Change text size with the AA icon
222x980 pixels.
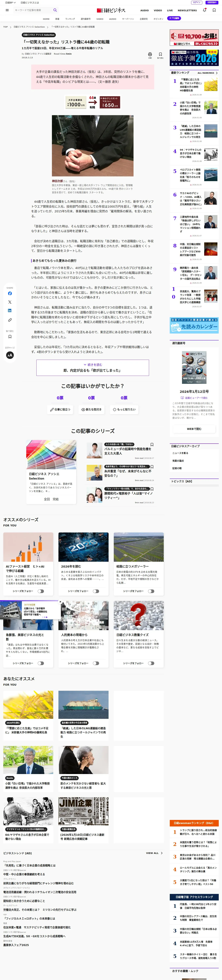pyautogui.click(x=10, y=355)
